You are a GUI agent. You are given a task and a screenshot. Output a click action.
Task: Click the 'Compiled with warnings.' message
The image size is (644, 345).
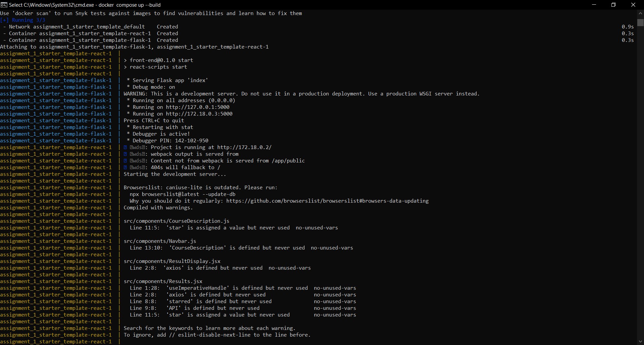click(158, 208)
